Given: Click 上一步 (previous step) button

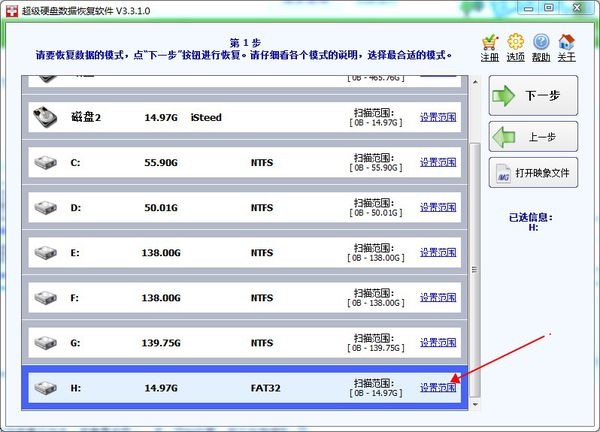Looking at the screenshot, I should [534, 136].
